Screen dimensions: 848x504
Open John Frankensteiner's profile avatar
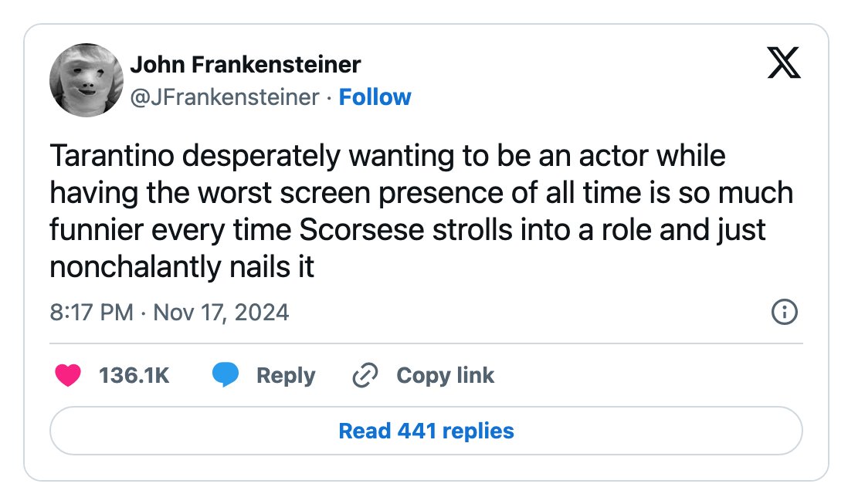point(86,80)
